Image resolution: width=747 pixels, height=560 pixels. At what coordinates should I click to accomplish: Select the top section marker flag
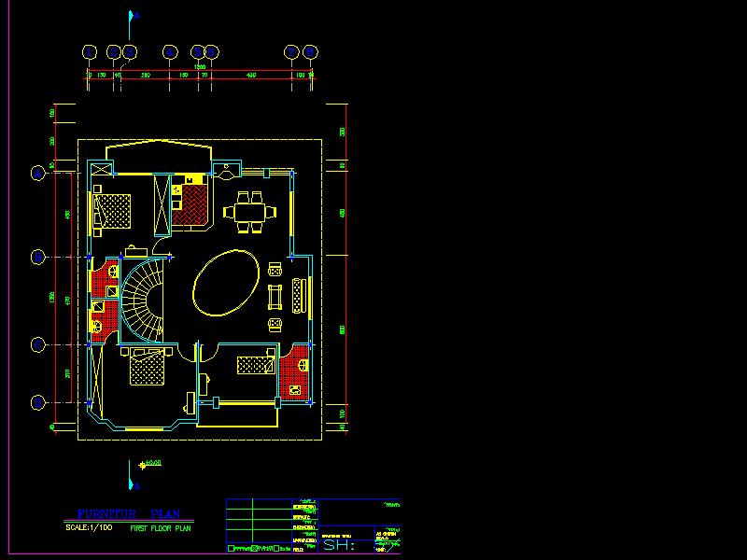(x=132, y=17)
